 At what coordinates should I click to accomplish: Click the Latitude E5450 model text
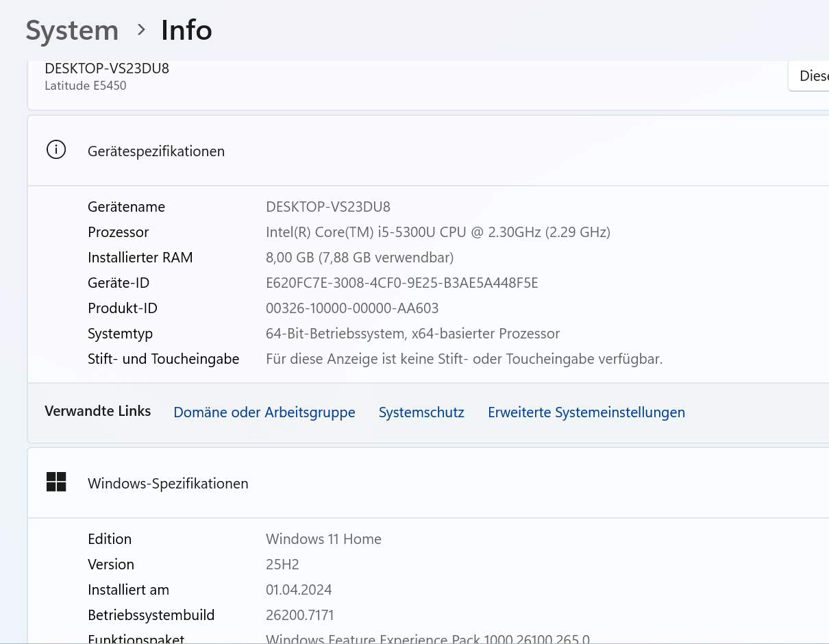coord(86,86)
